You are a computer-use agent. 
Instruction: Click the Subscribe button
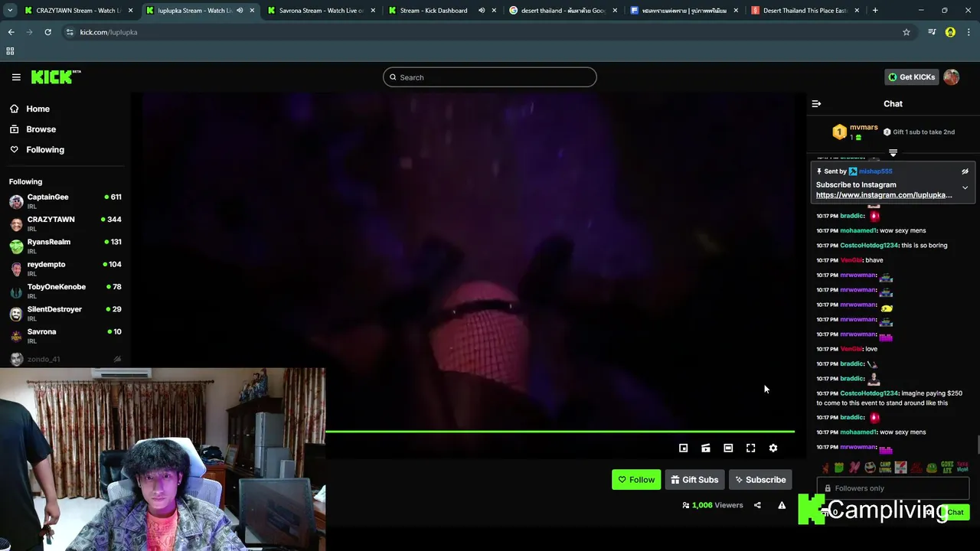coord(760,480)
